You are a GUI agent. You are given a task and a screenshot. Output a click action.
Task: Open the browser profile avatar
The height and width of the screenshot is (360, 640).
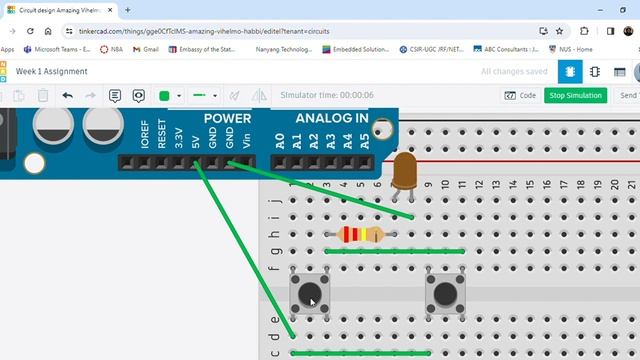tap(628, 31)
